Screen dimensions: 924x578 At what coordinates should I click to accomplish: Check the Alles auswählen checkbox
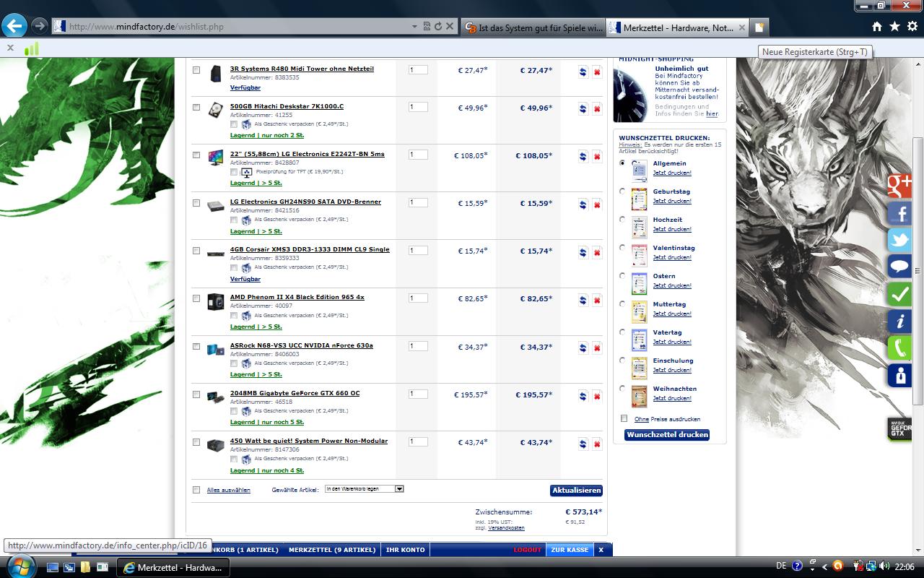click(x=196, y=490)
